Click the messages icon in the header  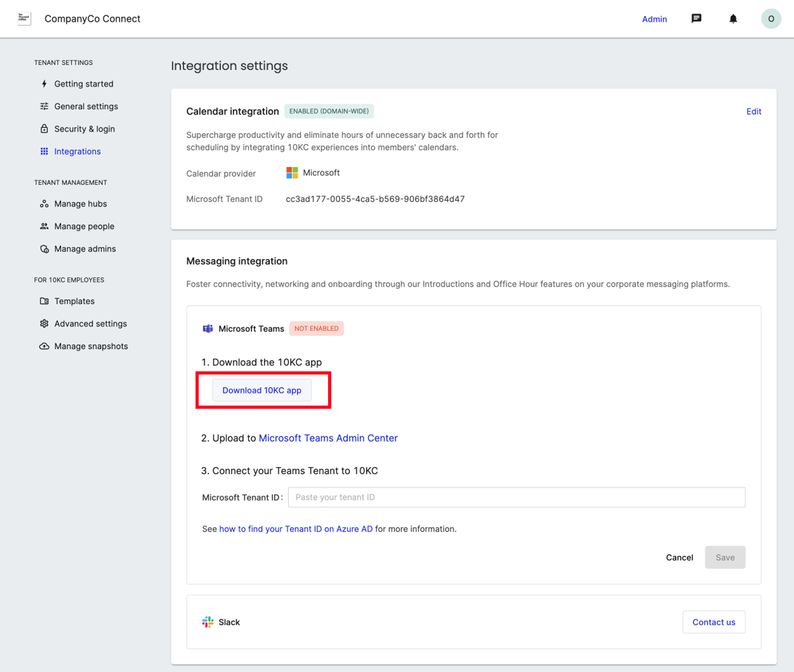pos(697,19)
